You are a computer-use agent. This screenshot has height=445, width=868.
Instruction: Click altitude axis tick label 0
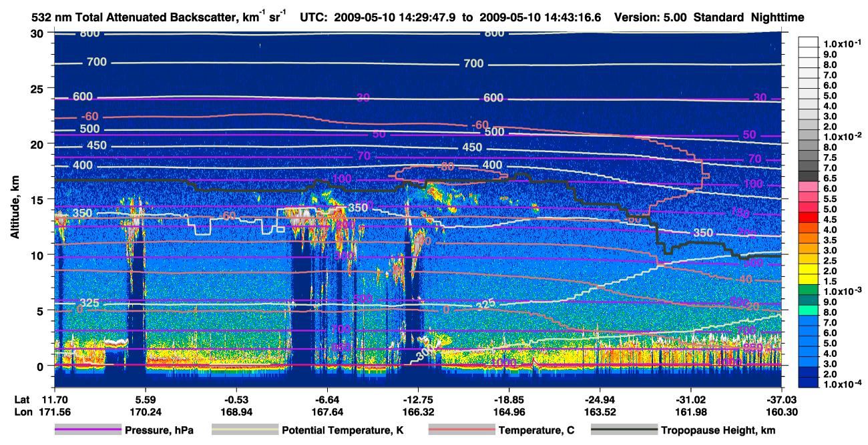(x=41, y=366)
